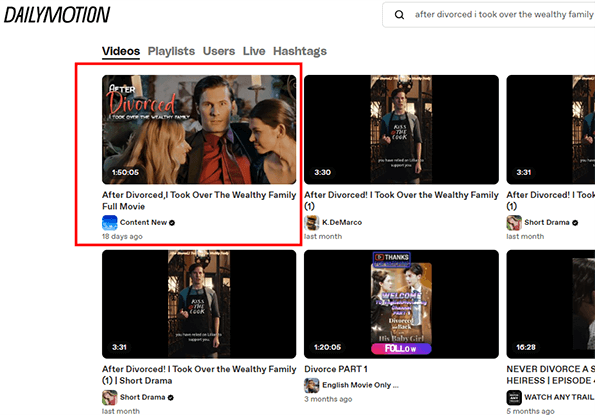This screenshot has height=415, width=595.
Task: Click '3 months ago' upload date
Action: coord(328,399)
